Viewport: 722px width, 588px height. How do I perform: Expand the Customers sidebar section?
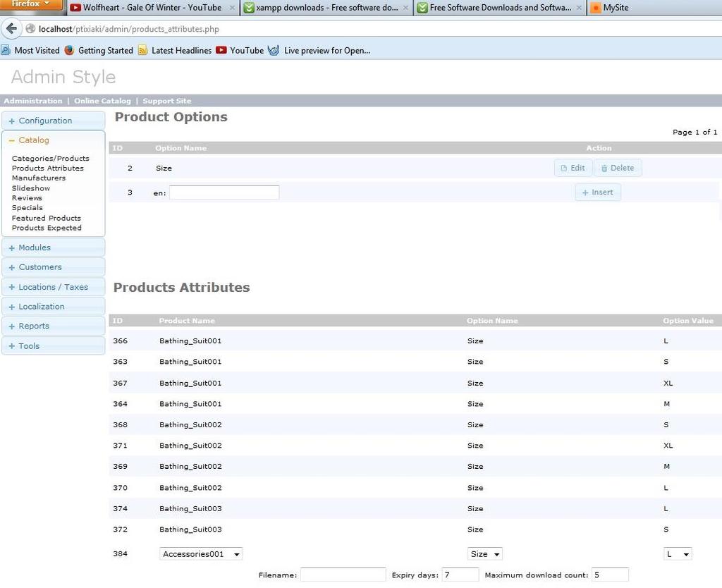tap(54, 267)
